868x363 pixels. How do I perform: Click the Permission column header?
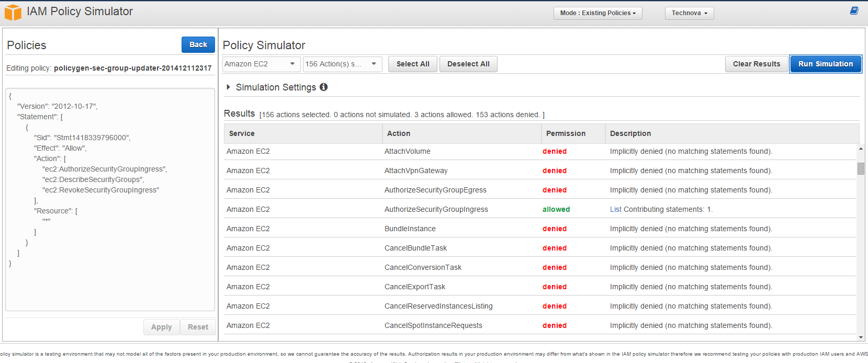tap(566, 133)
